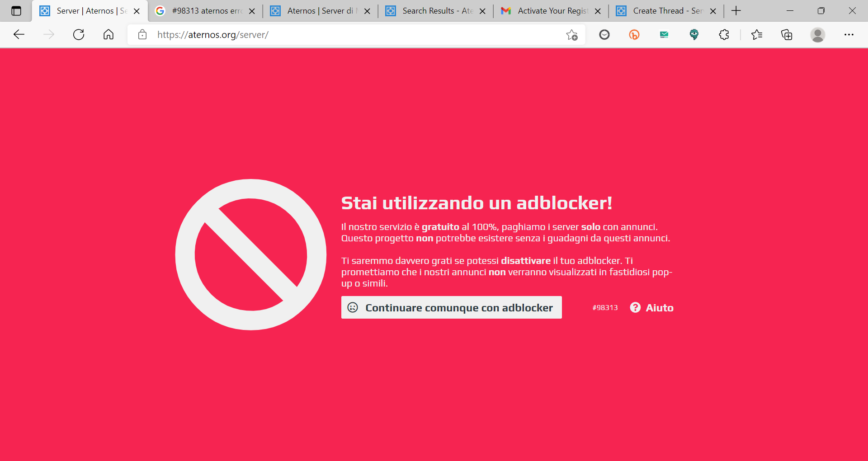Restore down the browser window
The image size is (868, 461).
[821, 11]
